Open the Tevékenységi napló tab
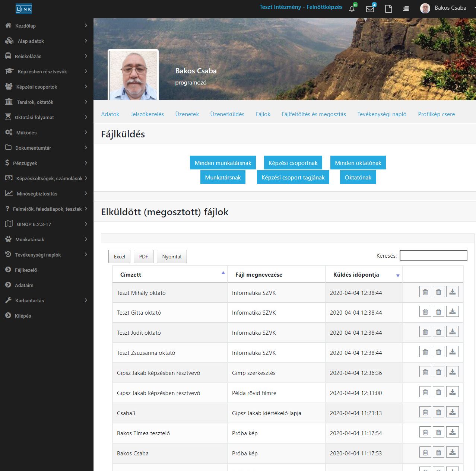Viewport: 476px width, 471px height. (382, 114)
